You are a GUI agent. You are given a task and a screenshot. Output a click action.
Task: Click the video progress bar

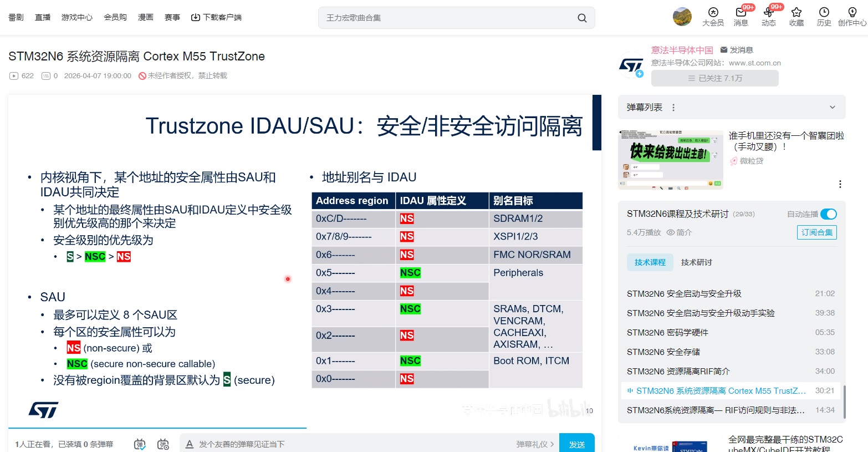tap(157, 428)
